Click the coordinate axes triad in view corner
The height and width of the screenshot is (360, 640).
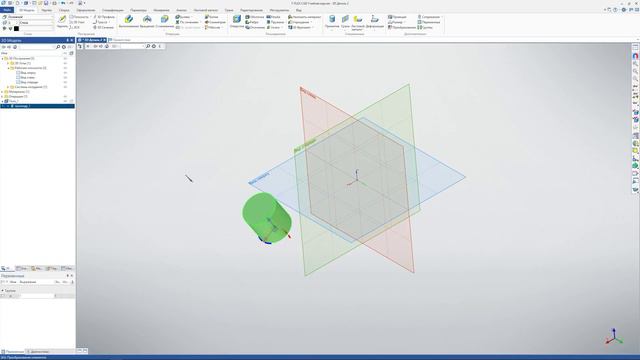pos(613,336)
